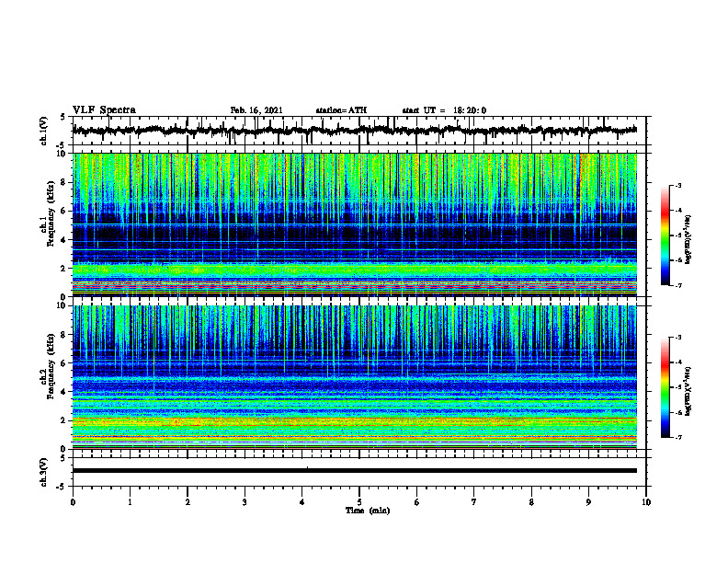Click the "Time (min)" axis label

tap(368, 511)
